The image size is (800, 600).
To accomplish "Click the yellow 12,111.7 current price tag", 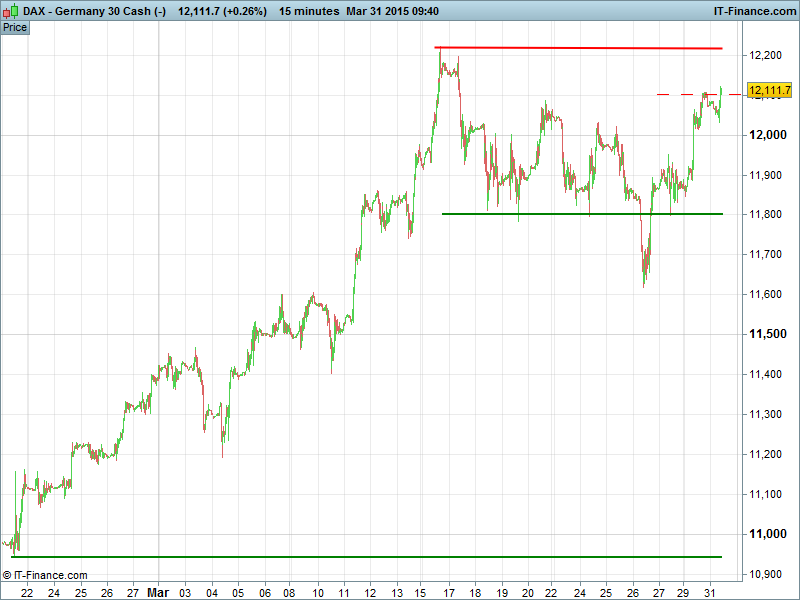I will (769, 91).
